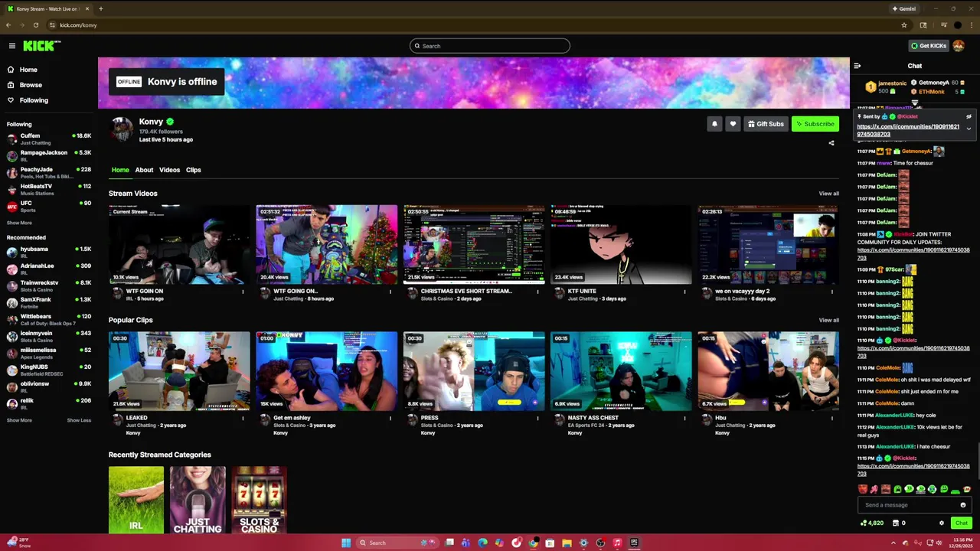
Task: Click the notification bell for Konvy
Action: pyautogui.click(x=714, y=124)
